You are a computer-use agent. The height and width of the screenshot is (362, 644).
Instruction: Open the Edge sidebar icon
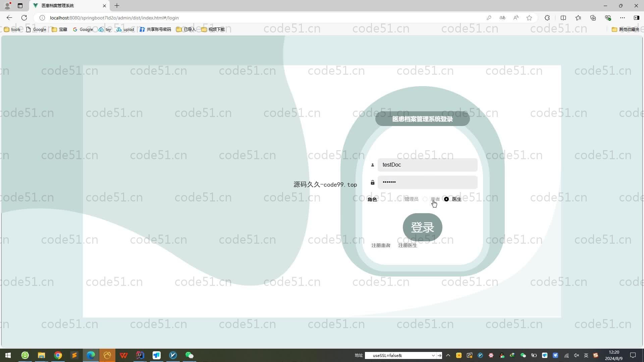[636, 18]
